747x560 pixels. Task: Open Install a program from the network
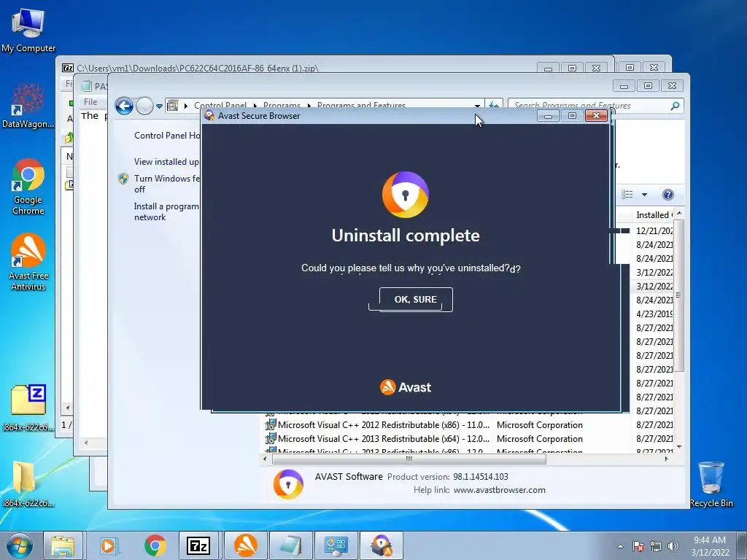[166, 211]
